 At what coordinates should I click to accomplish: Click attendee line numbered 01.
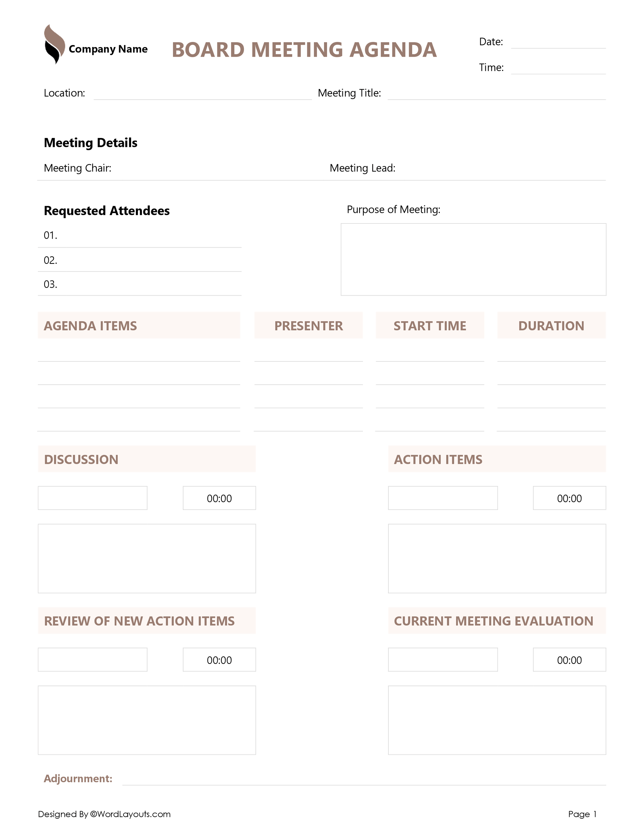coord(145,237)
